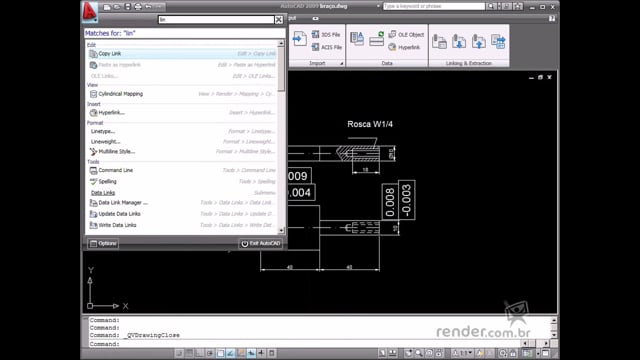The height and width of the screenshot is (360, 640).
Task: Click the Open file quick access icon
Action: (117, 7)
